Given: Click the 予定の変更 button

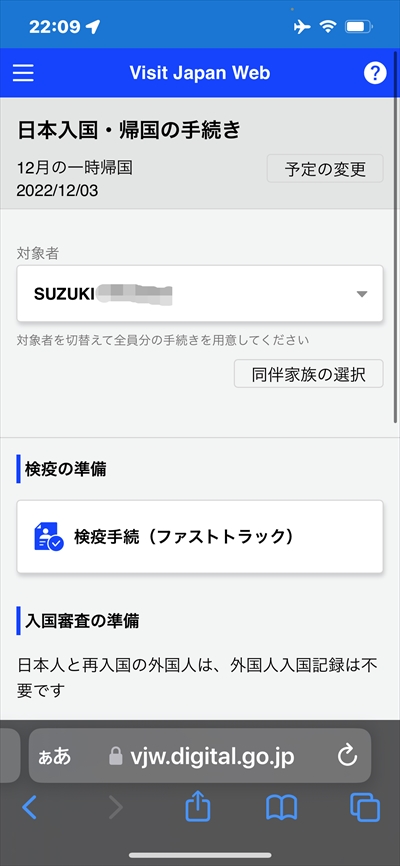Looking at the screenshot, I should (325, 168).
